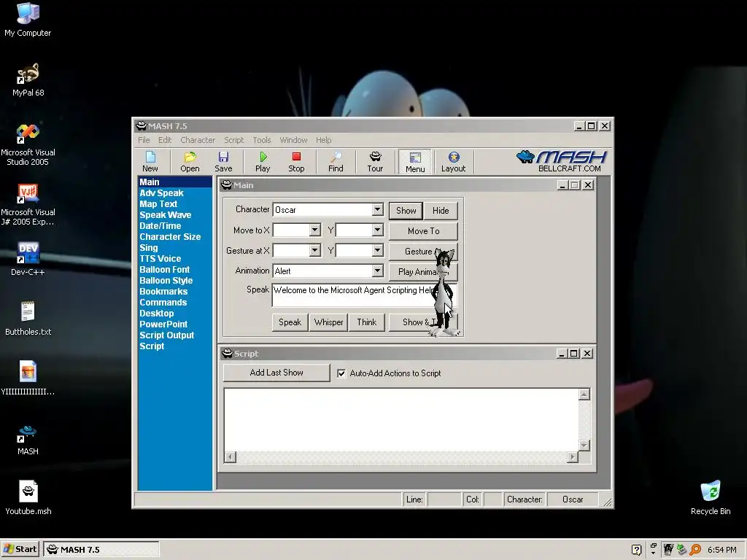Click the New toolbar icon
Screen dimensions: 747x560
[150, 161]
